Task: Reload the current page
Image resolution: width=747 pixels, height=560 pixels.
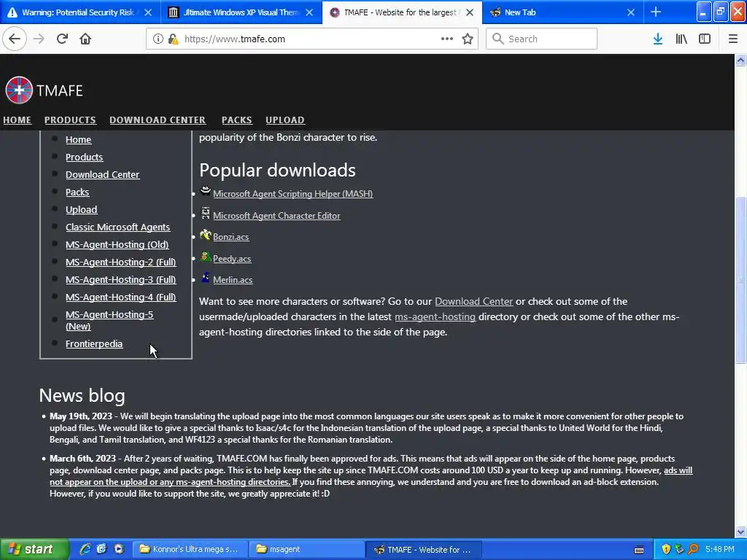Action: pyautogui.click(x=62, y=39)
